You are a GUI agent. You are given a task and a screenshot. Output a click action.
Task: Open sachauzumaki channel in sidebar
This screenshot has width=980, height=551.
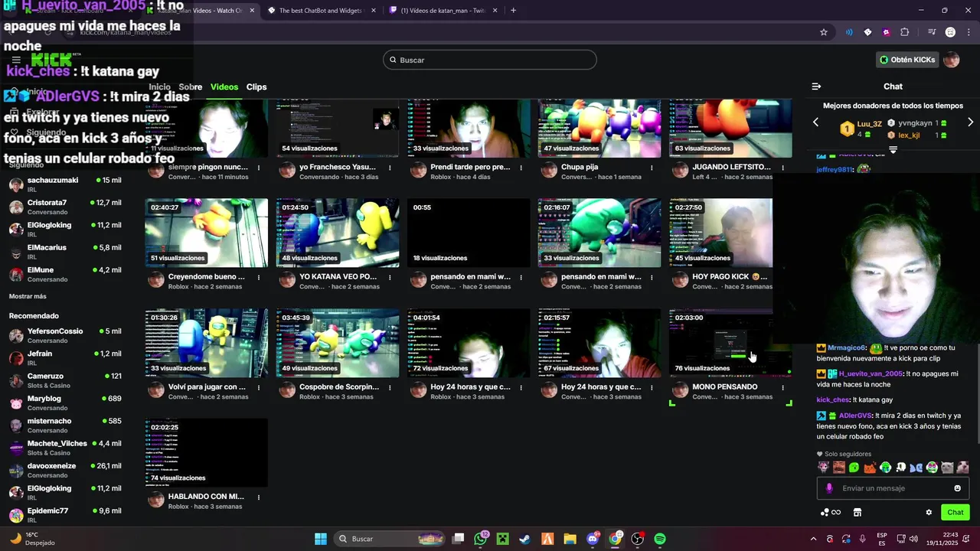click(65, 184)
